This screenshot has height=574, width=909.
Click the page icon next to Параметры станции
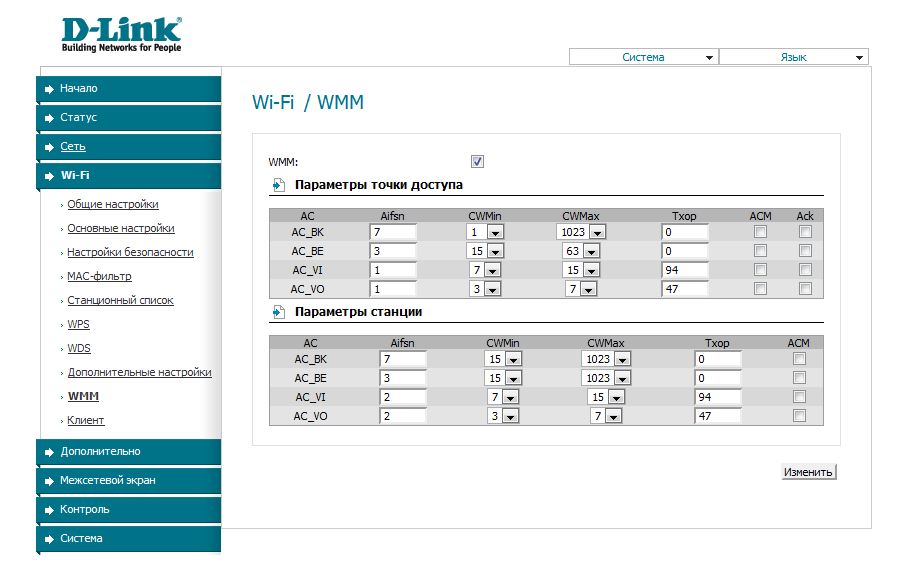click(x=279, y=312)
